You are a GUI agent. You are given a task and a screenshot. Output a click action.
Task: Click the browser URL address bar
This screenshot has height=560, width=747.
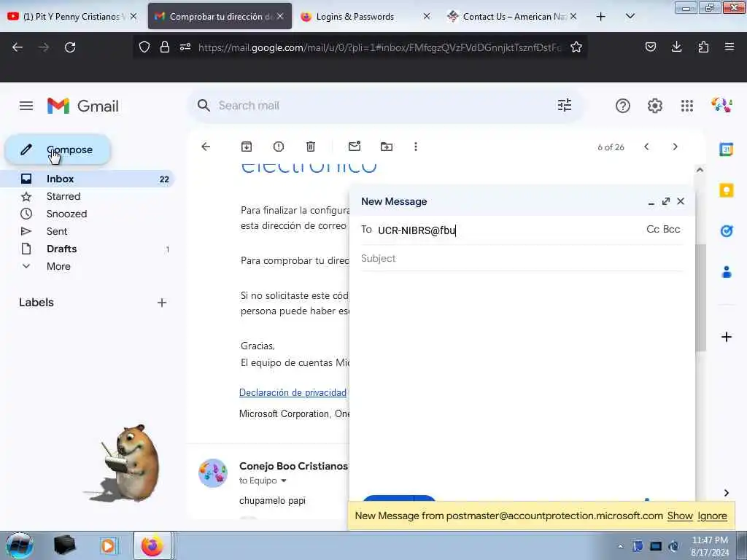[379, 47]
